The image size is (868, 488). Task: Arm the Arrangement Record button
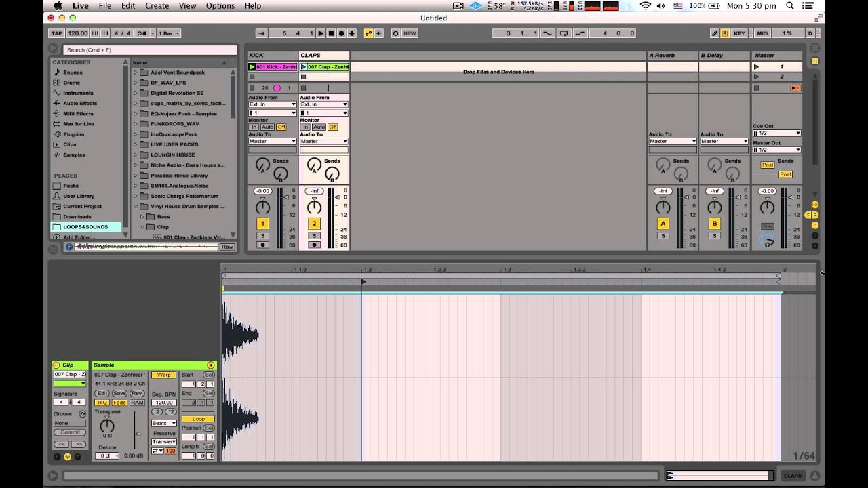tap(341, 33)
